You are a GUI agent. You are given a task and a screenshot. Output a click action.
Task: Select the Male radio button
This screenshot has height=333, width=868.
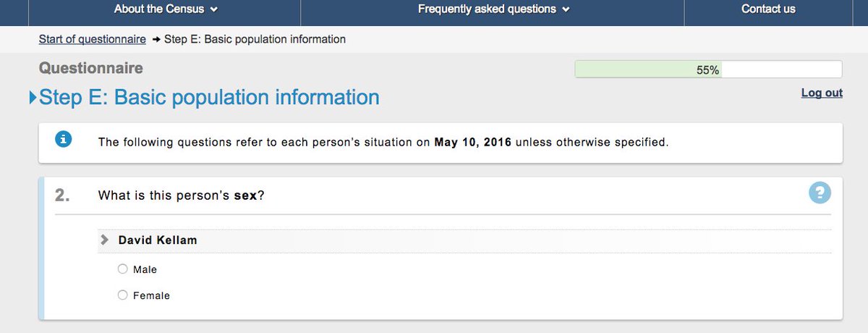[122, 269]
